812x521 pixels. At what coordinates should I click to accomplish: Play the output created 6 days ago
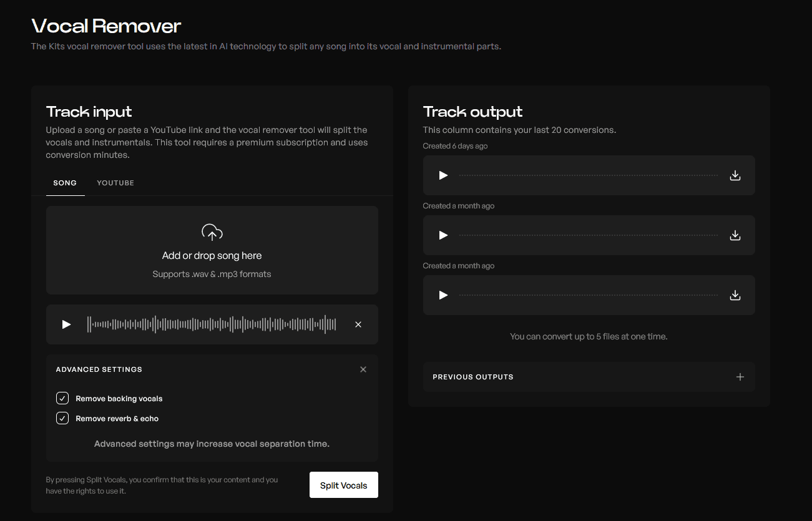pyautogui.click(x=444, y=175)
